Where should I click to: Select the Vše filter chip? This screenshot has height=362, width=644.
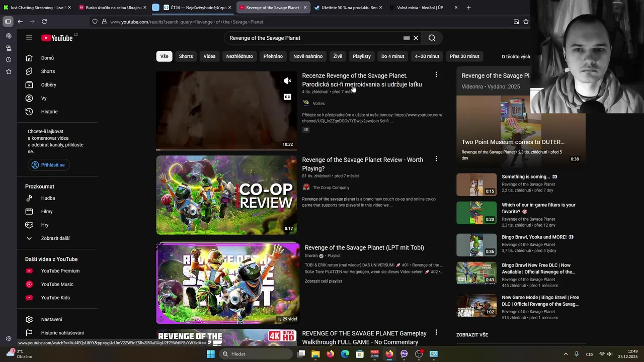165,56
